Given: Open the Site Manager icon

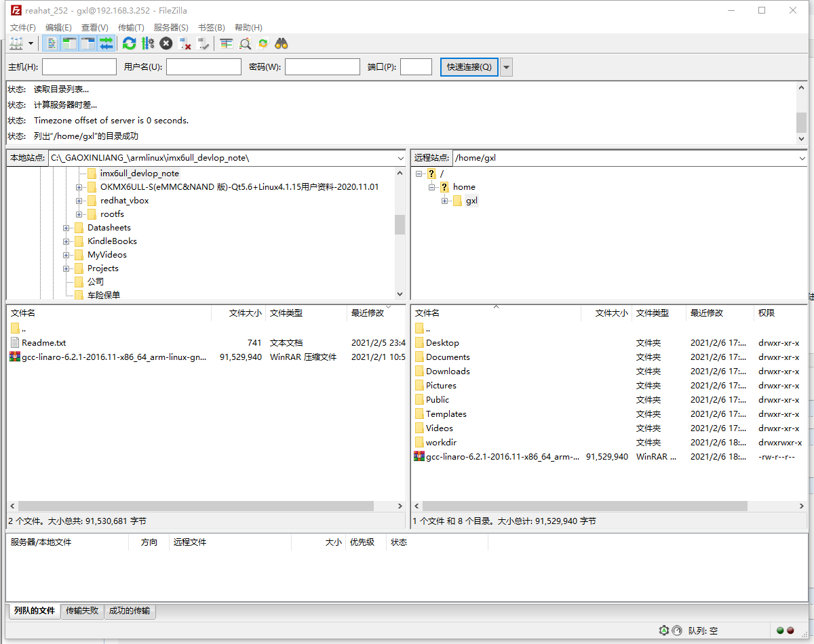Looking at the screenshot, I should pos(16,43).
